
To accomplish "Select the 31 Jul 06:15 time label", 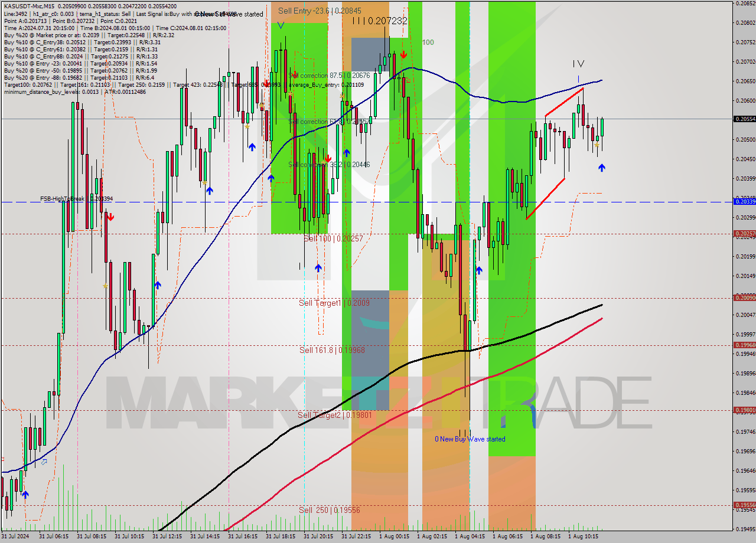I will (53, 537).
